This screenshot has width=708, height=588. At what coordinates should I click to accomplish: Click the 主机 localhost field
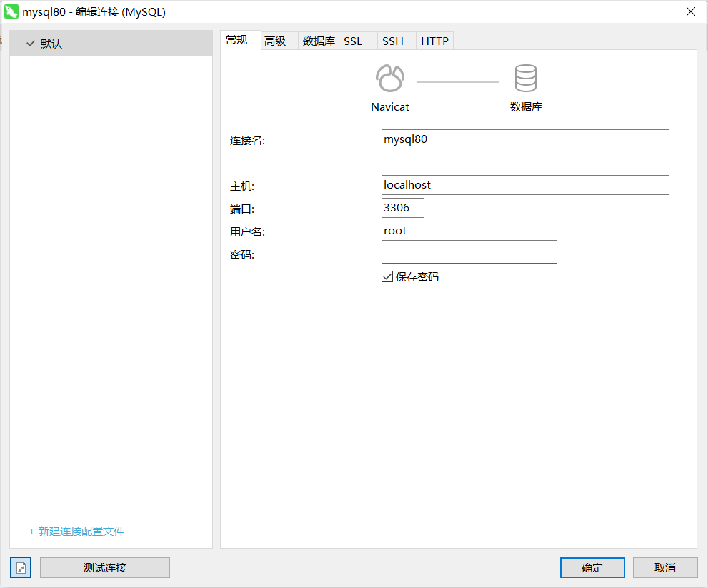click(x=525, y=185)
